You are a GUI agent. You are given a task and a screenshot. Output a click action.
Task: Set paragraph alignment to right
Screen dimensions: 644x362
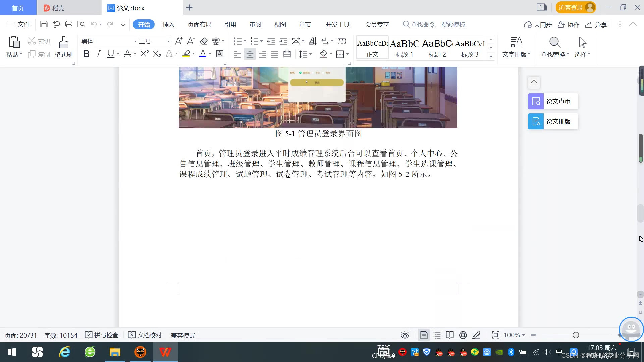tap(262, 54)
